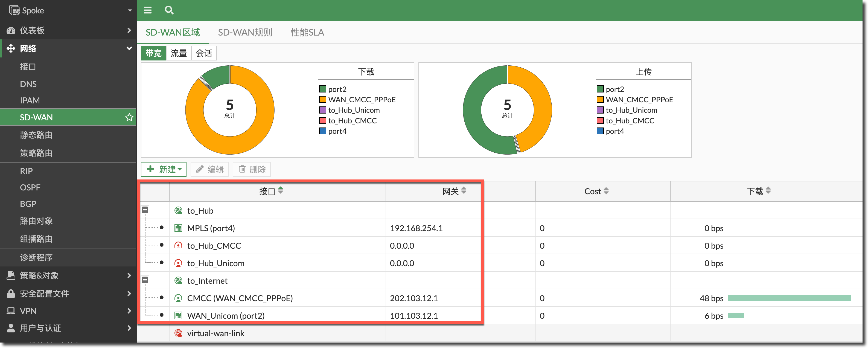Open the 新建 dropdown button
The height and width of the screenshot is (348, 868).
(164, 169)
